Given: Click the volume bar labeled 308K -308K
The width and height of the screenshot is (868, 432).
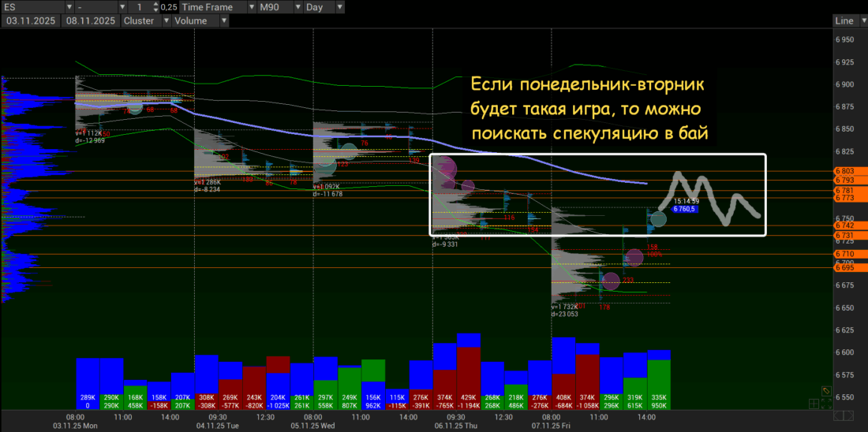Looking at the screenshot, I should 207,382.
